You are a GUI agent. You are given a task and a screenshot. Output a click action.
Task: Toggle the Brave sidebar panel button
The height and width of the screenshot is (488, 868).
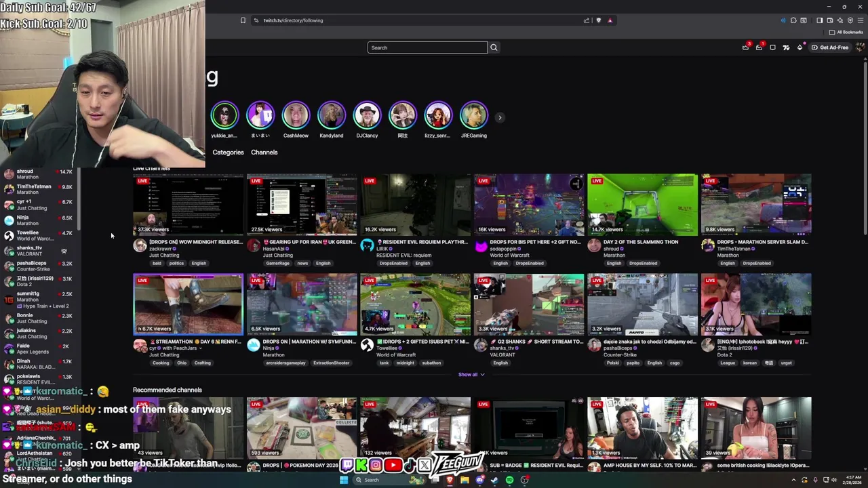819,20
